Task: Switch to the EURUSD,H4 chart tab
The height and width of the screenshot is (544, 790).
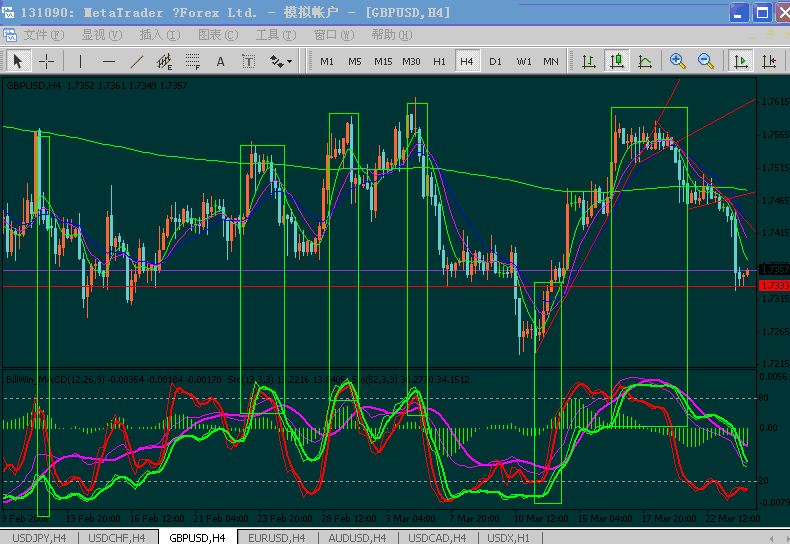Action: pos(280,537)
